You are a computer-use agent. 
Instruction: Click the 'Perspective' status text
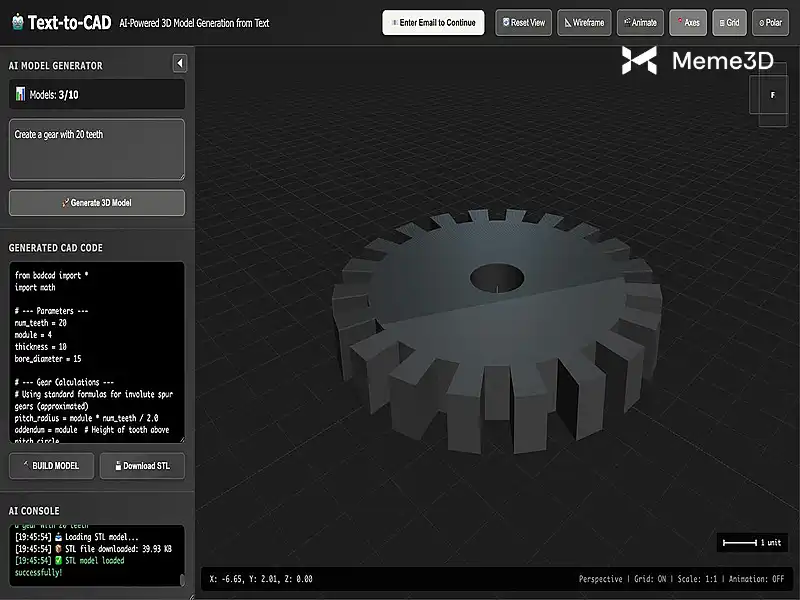point(601,579)
